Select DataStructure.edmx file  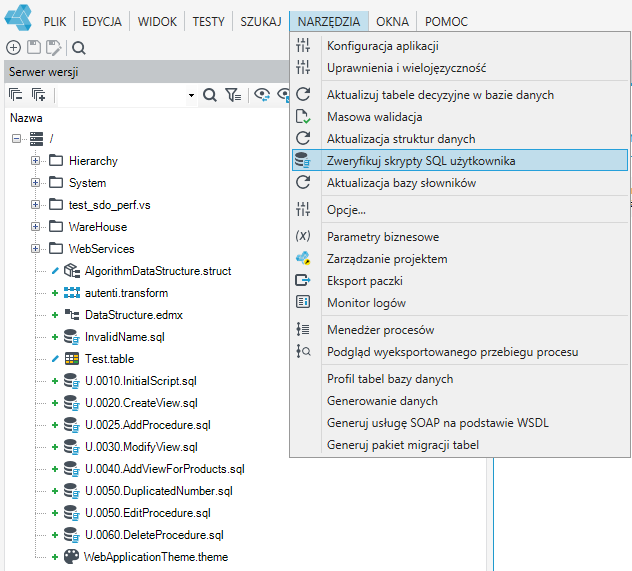point(134,315)
